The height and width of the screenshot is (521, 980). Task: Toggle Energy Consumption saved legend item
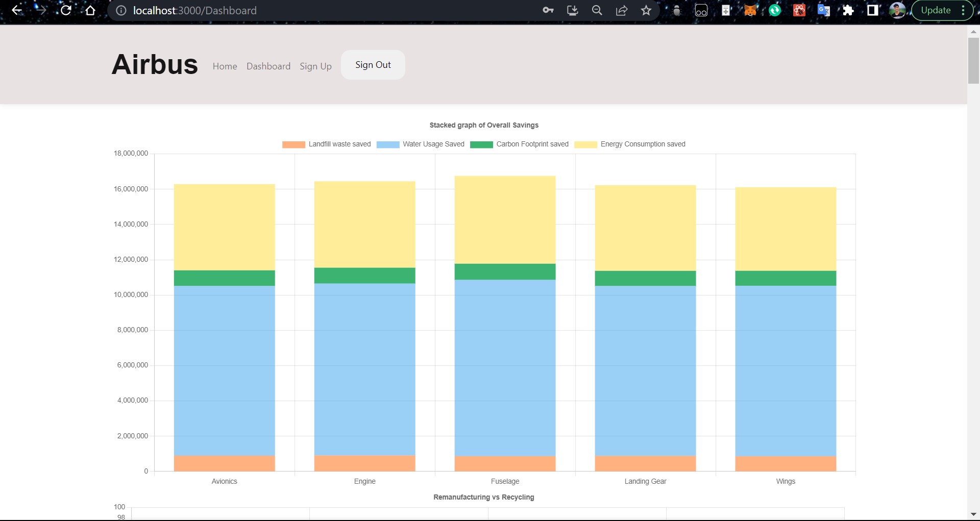click(x=630, y=144)
